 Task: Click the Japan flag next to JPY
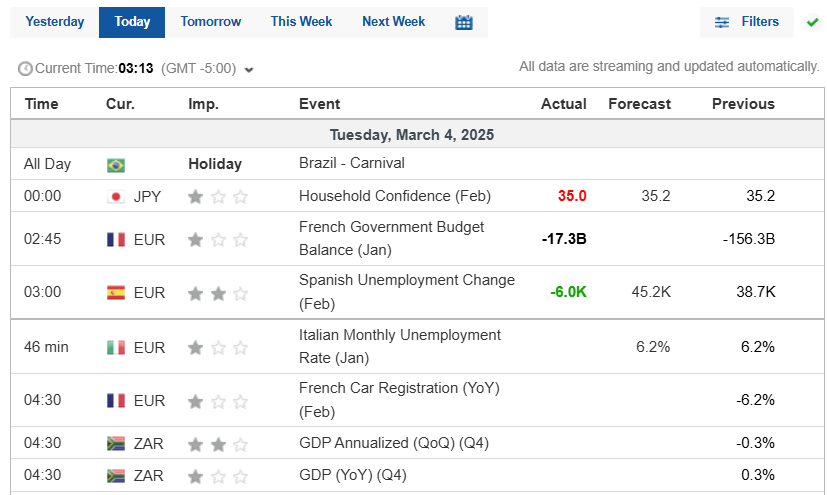coord(116,197)
